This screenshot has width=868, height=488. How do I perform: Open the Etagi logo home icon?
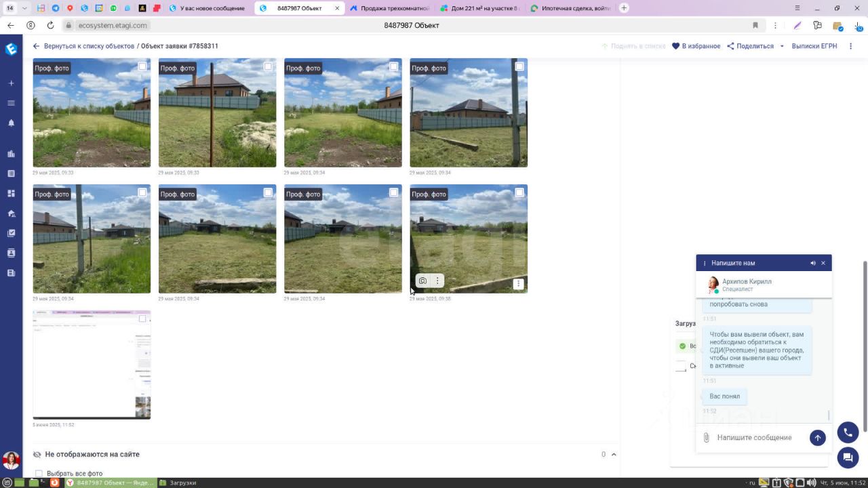click(11, 49)
